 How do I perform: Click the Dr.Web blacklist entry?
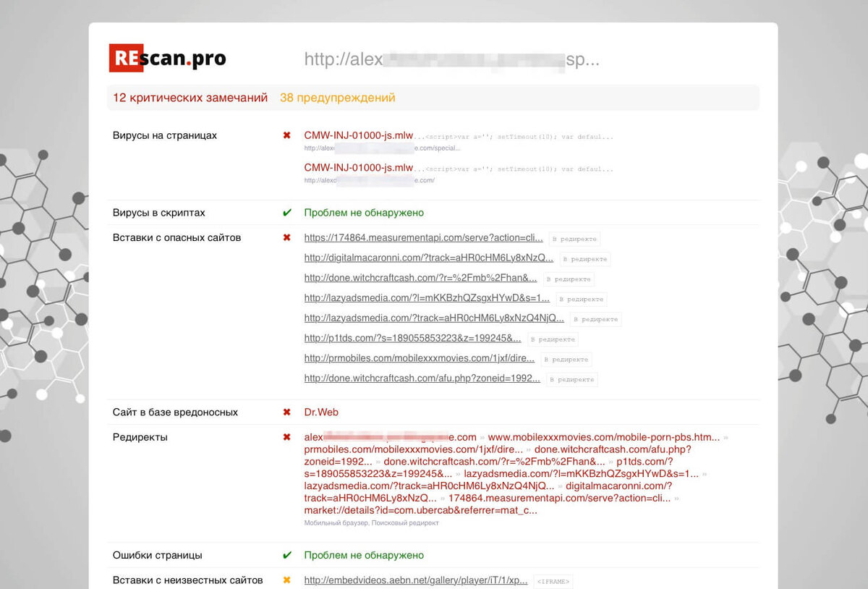pyautogui.click(x=321, y=412)
